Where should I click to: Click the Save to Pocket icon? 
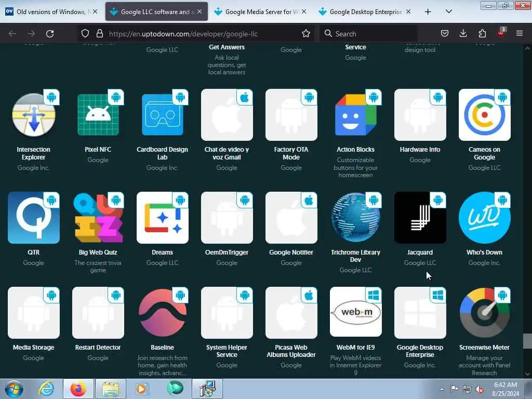coord(445,34)
